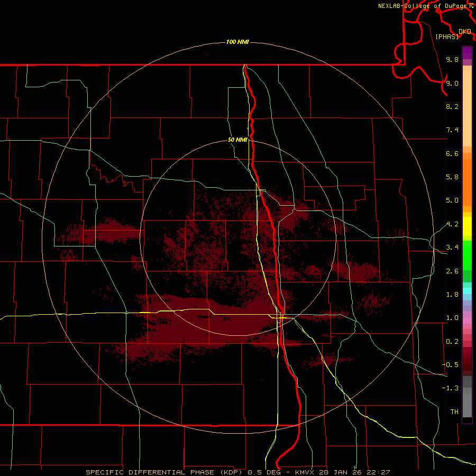476x476 pixels.
Task: Click the 50 NMI range ring label
Action: point(237,140)
